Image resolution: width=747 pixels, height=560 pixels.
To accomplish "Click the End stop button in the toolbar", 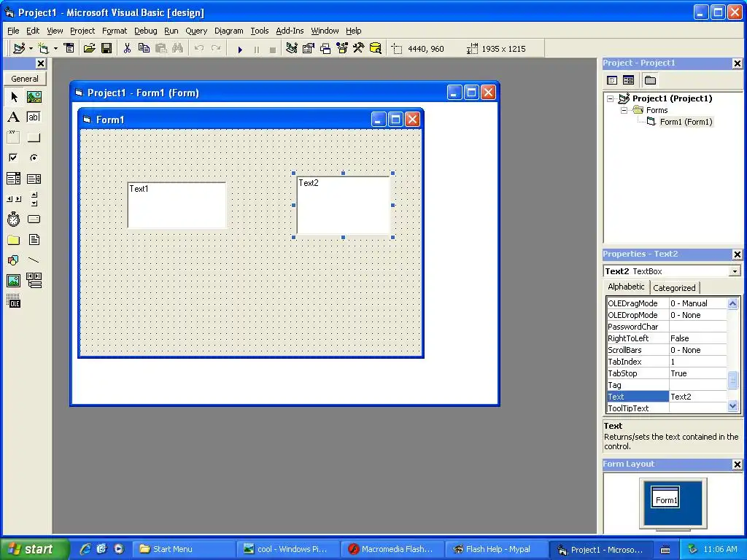I will click(x=273, y=49).
